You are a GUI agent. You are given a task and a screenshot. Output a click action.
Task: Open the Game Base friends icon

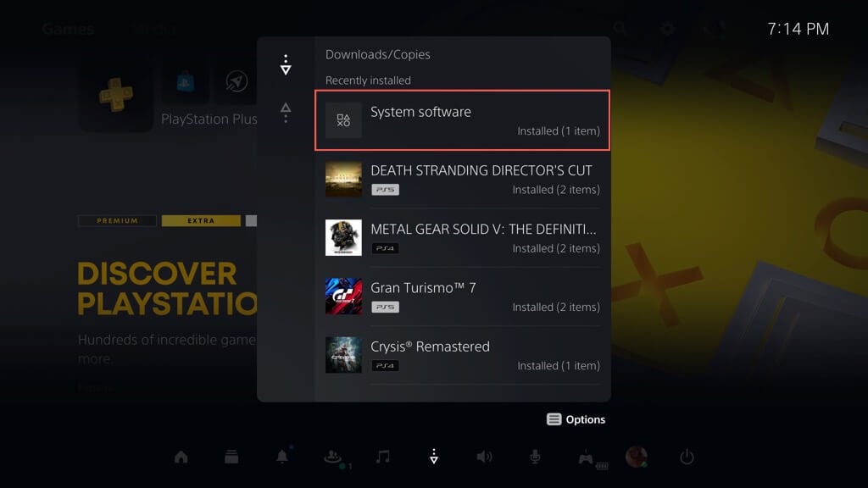pos(334,457)
